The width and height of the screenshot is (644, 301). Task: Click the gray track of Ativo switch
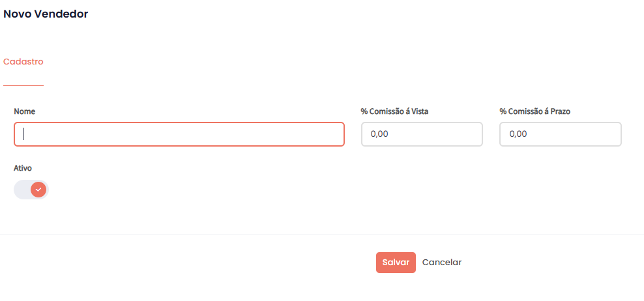click(22, 190)
